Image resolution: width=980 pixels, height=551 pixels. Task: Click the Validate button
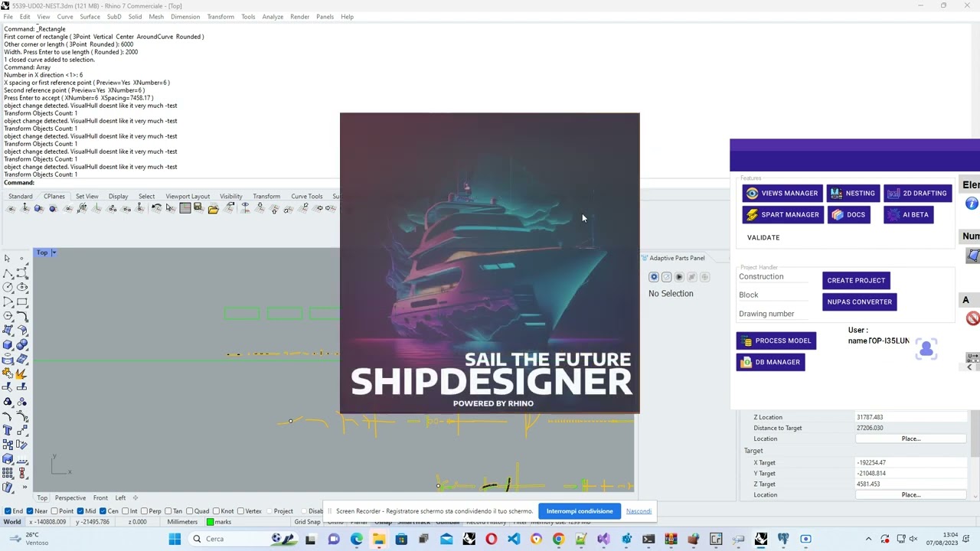[763, 238]
